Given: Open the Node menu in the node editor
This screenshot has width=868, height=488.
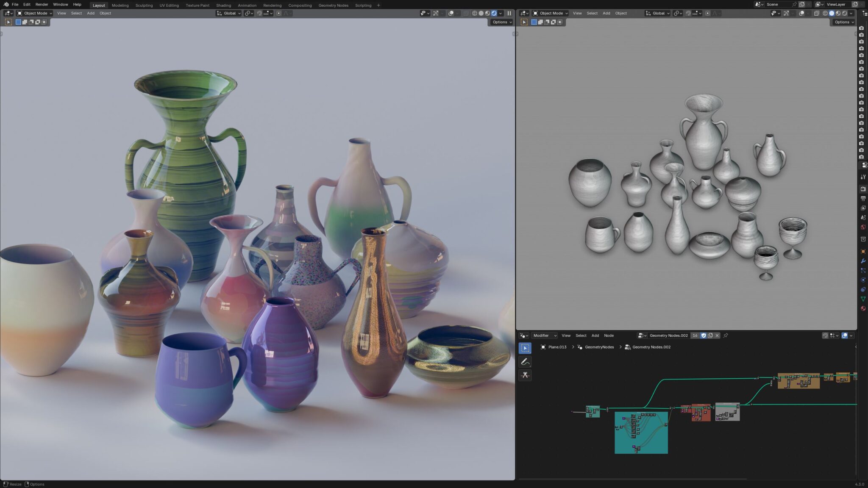Looking at the screenshot, I should pyautogui.click(x=609, y=335).
